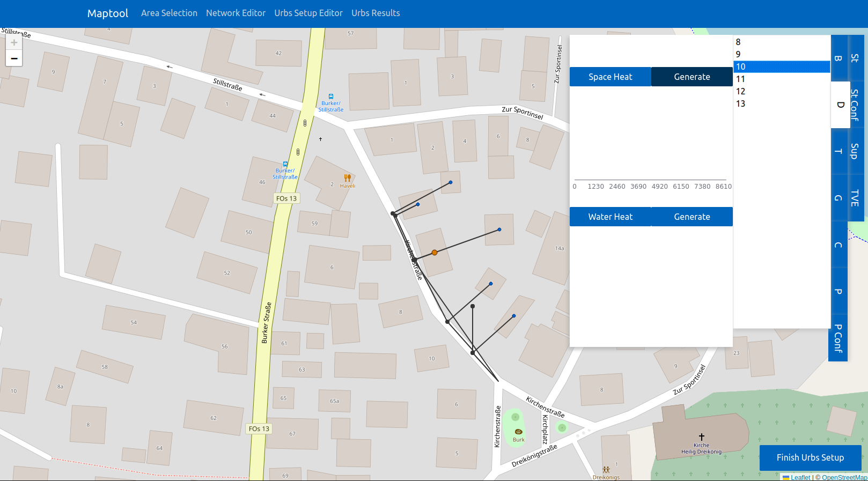Select list item 9

click(x=782, y=54)
